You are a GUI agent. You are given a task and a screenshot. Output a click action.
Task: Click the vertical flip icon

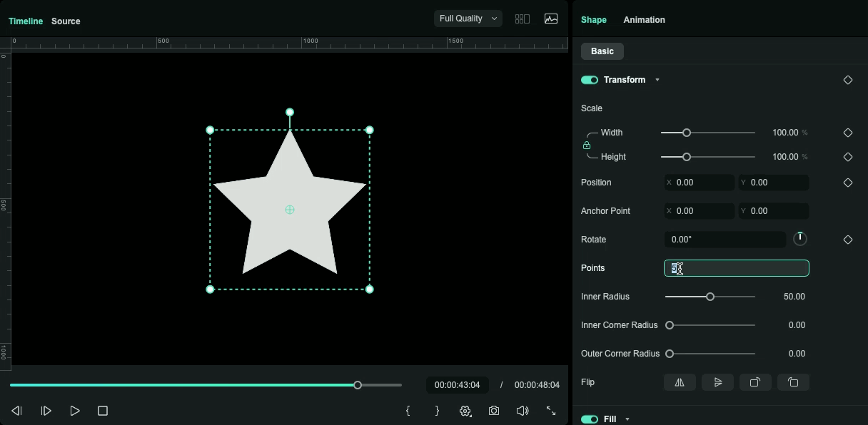click(717, 382)
